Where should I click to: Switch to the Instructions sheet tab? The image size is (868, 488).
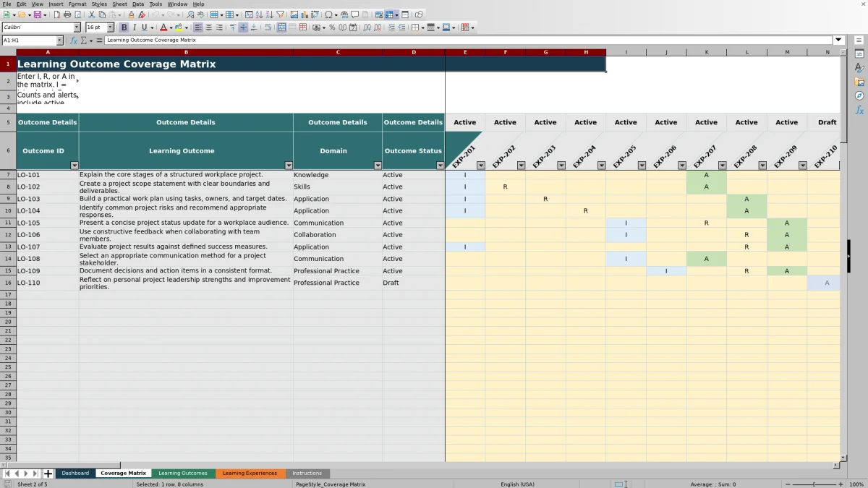tap(307, 474)
